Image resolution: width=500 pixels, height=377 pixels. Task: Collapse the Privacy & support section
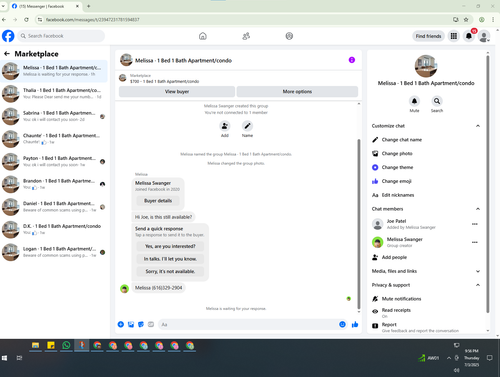478,285
